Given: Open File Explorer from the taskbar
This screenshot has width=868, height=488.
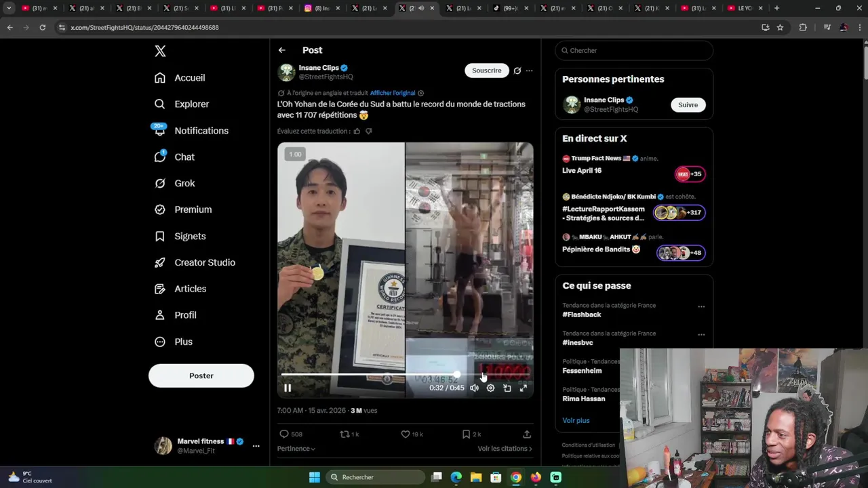Looking at the screenshot, I should (x=476, y=477).
